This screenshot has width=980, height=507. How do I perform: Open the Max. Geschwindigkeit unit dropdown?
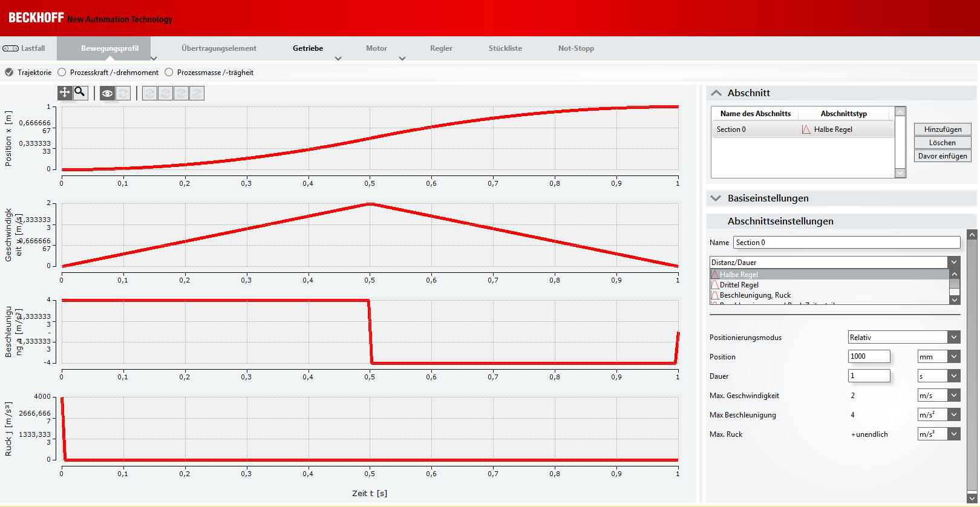[954, 396]
